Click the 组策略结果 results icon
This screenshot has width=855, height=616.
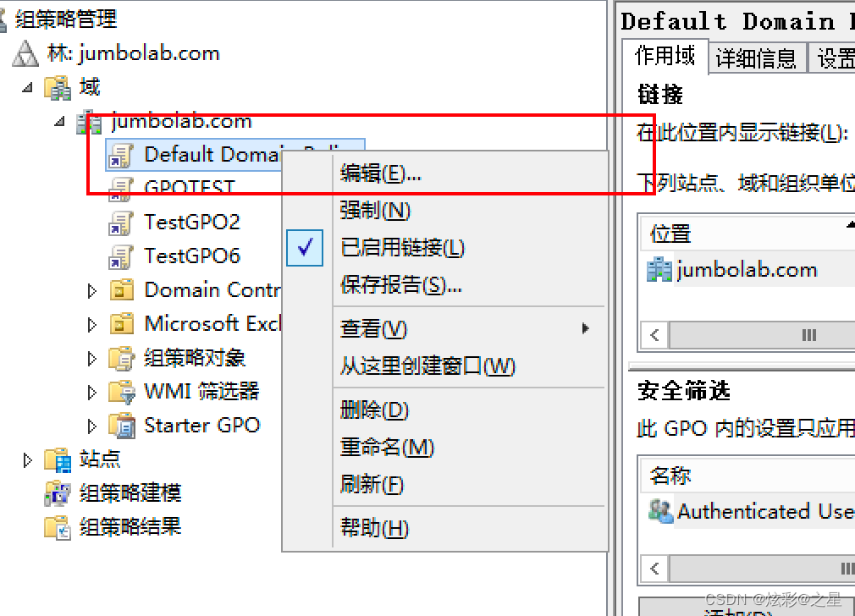58,527
